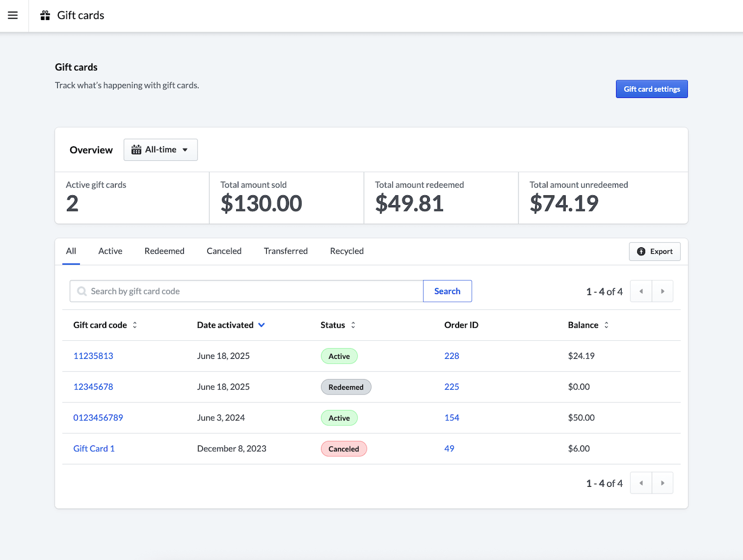Go to next page using top arrow
743x560 pixels.
[663, 291]
